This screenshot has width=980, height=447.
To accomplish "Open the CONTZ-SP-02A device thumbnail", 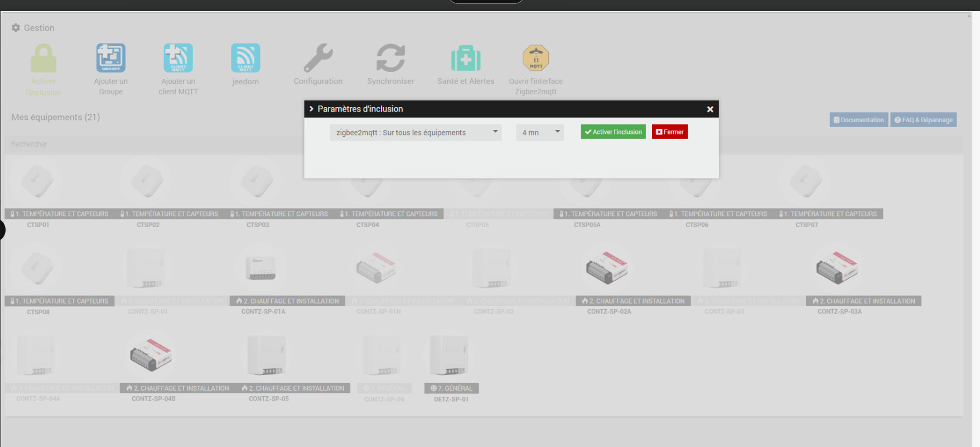I will pos(607,267).
